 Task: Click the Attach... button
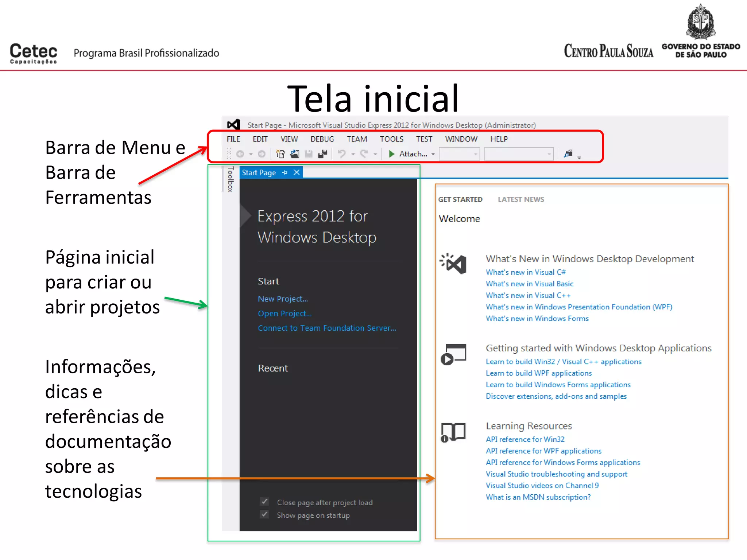pos(413,154)
